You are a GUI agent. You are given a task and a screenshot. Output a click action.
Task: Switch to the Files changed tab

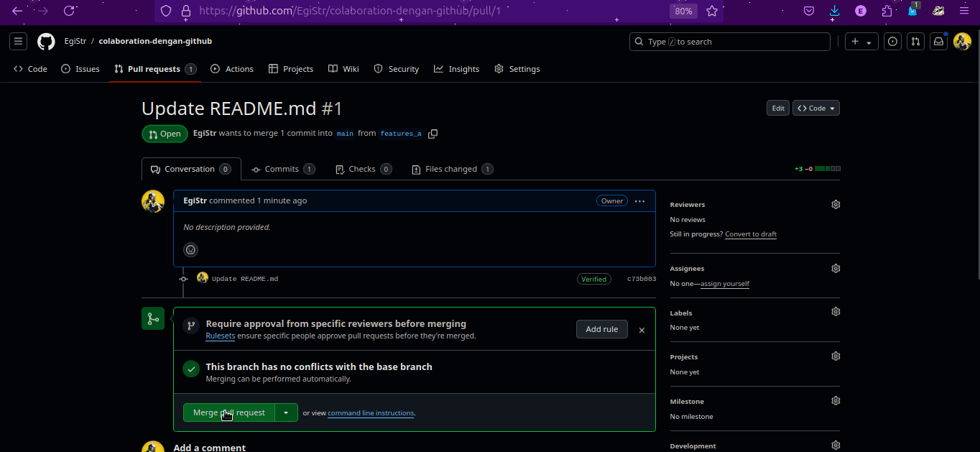[452, 169]
